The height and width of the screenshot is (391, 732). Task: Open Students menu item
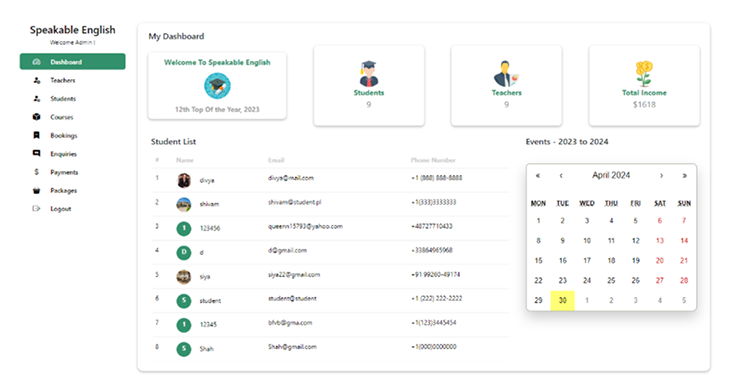72,98
